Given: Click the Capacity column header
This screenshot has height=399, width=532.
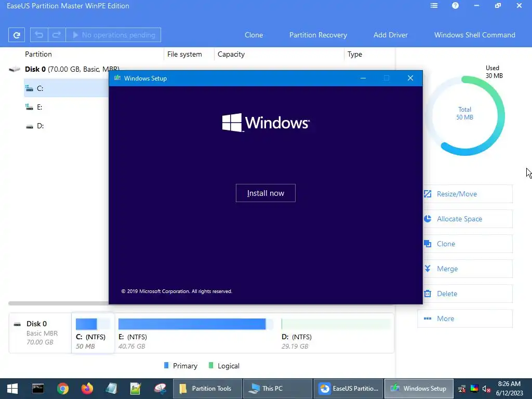Looking at the screenshot, I should [x=231, y=54].
